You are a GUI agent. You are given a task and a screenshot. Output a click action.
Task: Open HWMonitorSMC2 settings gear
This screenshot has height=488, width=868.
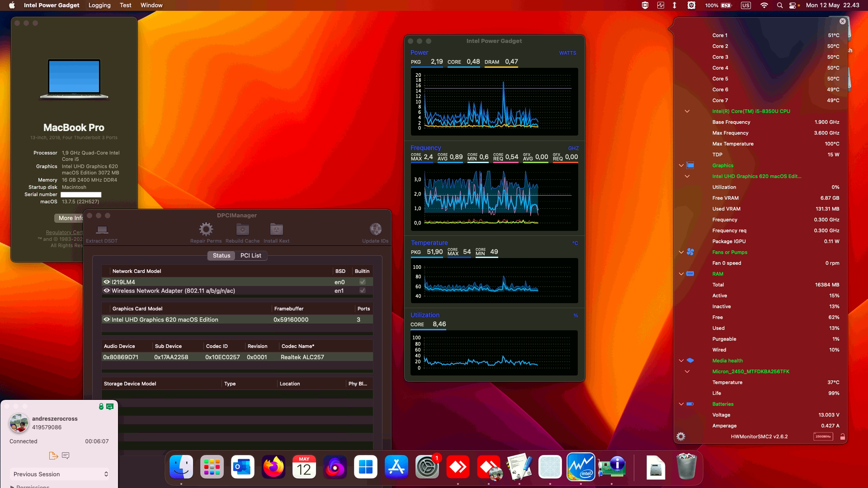680,436
